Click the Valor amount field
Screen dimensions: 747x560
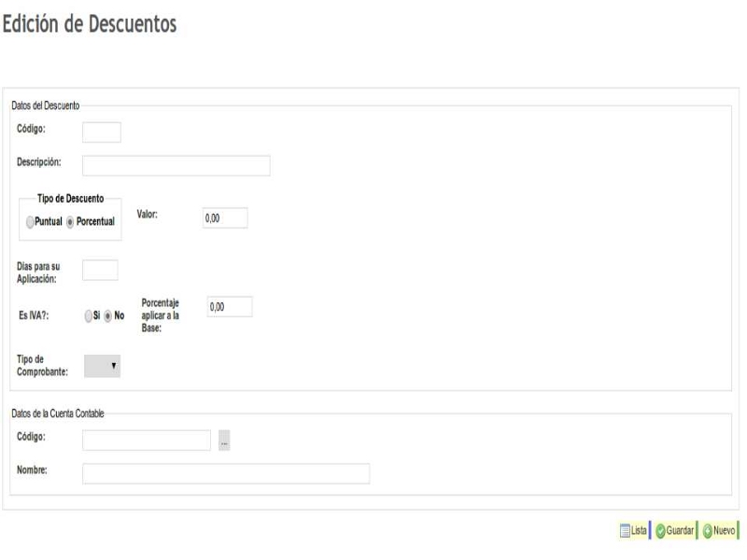pos(225,217)
